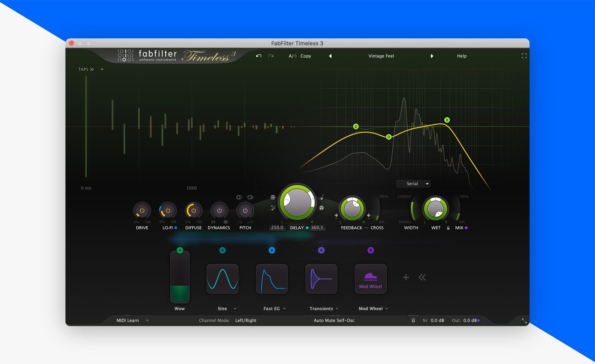Click the undo arrow icon

(x=259, y=56)
